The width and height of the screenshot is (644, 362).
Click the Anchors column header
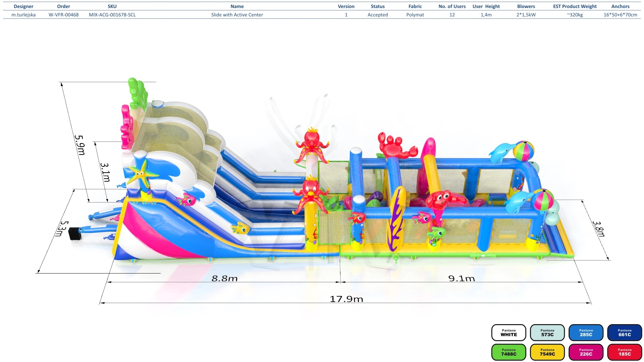pyautogui.click(x=620, y=6)
